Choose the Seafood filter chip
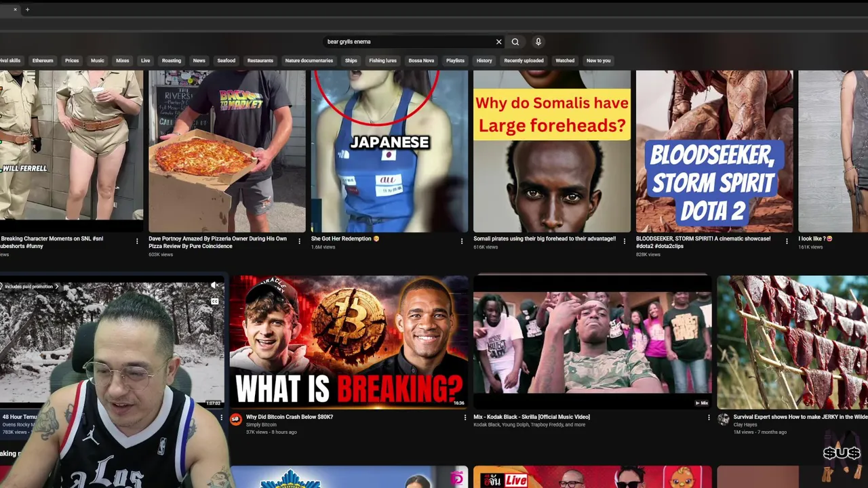The height and width of the screenshot is (488, 868). point(226,60)
